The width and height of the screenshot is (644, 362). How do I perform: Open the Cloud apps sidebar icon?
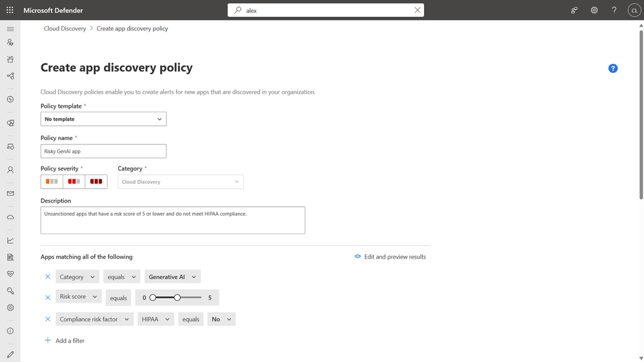[x=10, y=217]
